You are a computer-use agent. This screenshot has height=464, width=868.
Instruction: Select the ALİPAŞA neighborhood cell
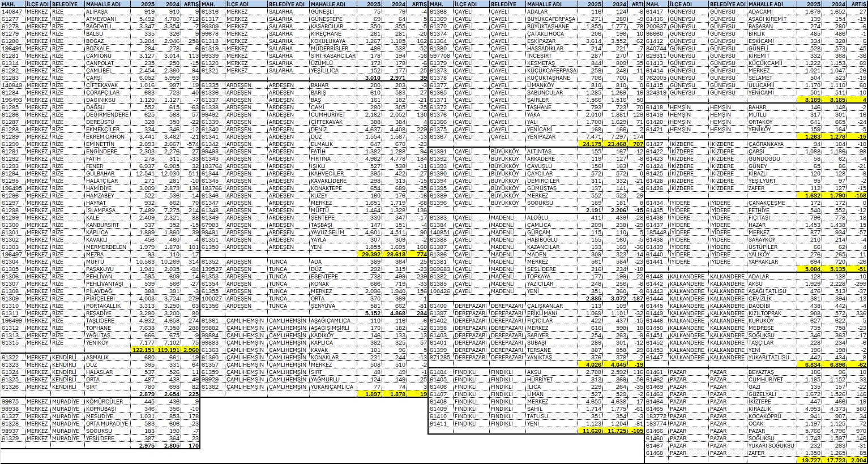tap(96, 11)
